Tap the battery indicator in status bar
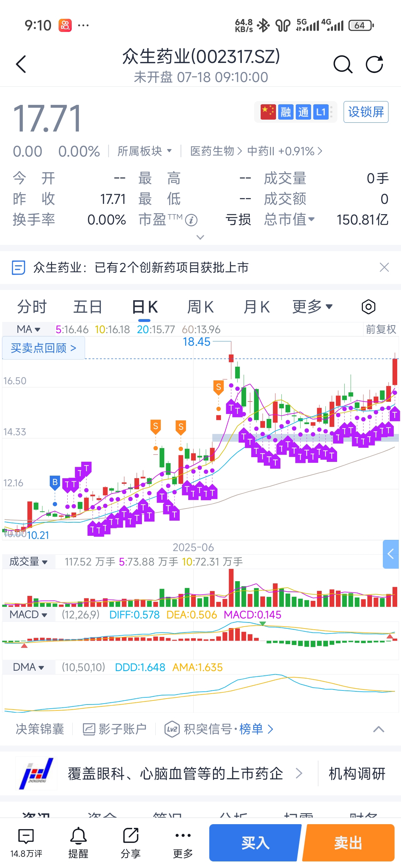 click(361, 25)
